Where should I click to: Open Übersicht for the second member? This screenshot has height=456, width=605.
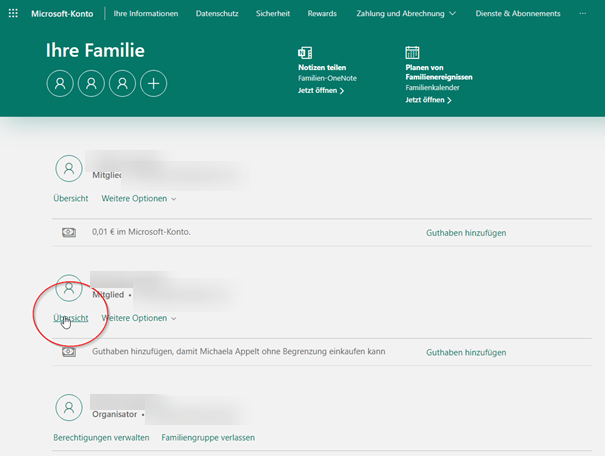[71, 318]
